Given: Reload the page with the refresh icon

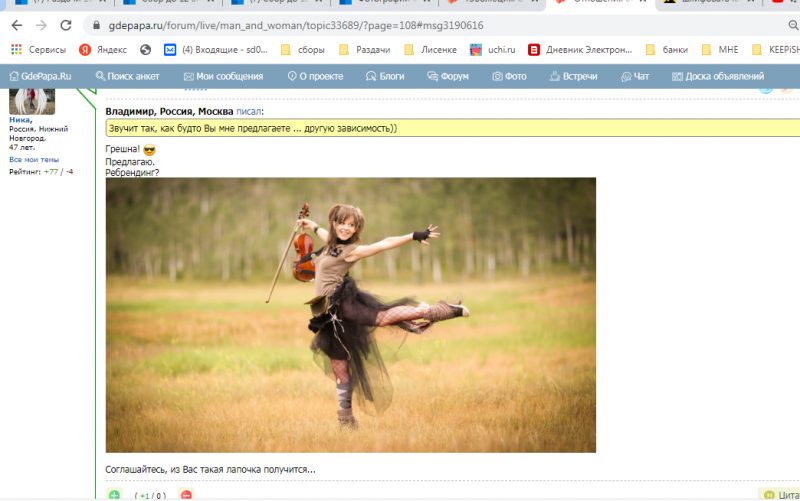Looking at the screenshot, I should (x=65, y=25).
